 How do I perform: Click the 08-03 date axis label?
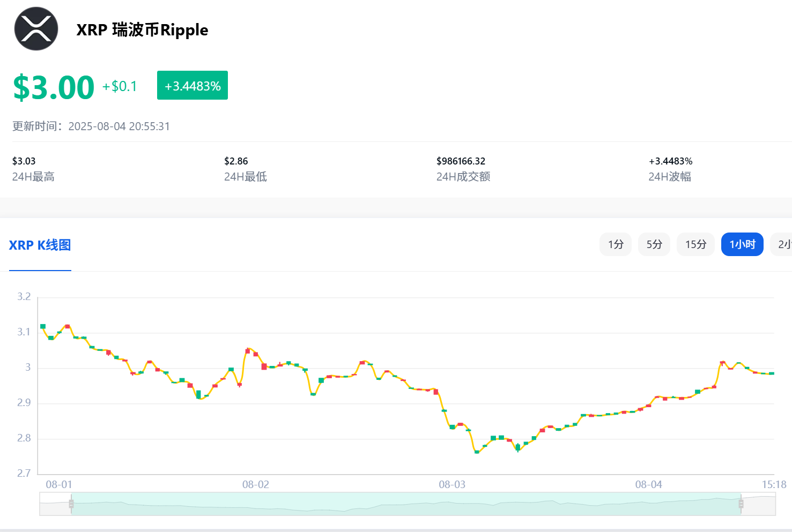click(452, 484)
